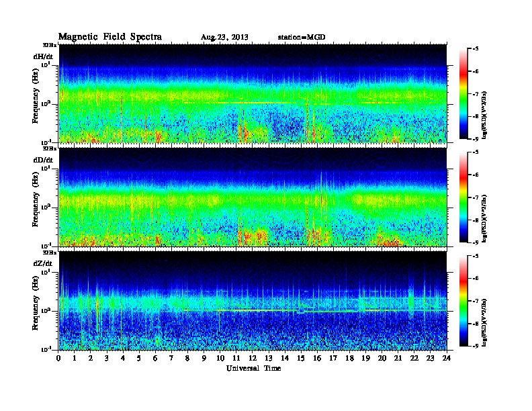The width and height of the screenshot is (532, 411).
Task: Click the "2" tick on Universal Time axis
Action: point(91,359)
